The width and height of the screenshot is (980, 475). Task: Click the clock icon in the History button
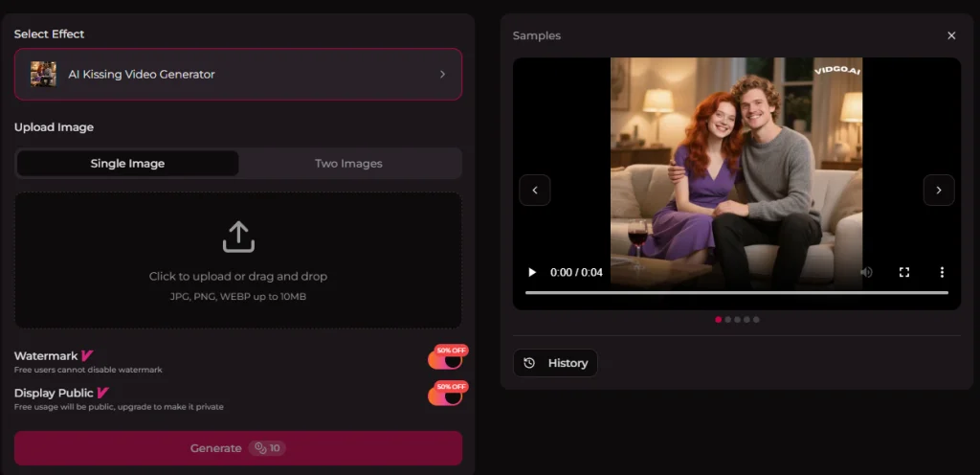(529, 363)
